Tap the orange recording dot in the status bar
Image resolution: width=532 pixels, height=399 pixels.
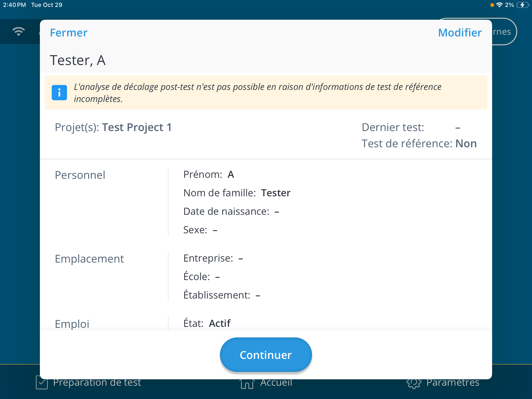tap(492, 5)
